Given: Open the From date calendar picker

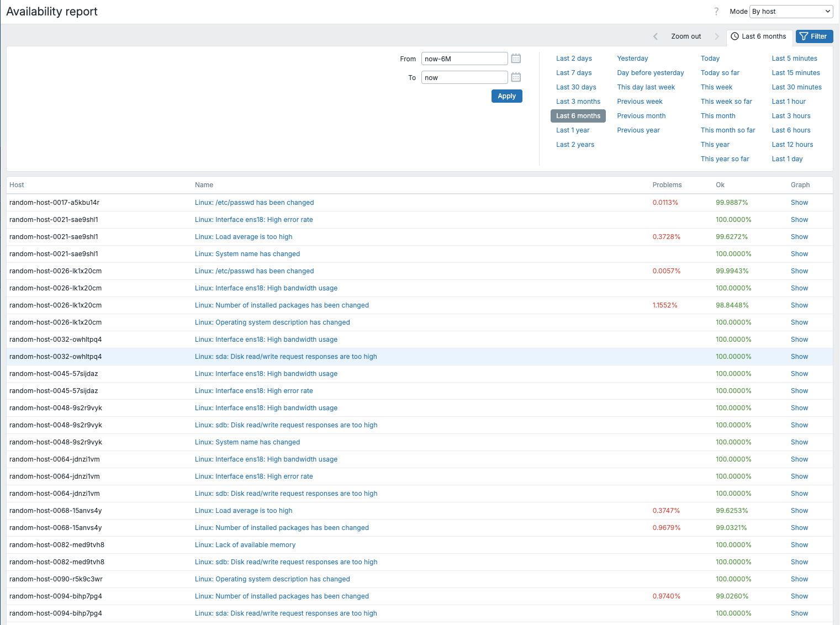Looking at the screenshot, I should 516,59.
